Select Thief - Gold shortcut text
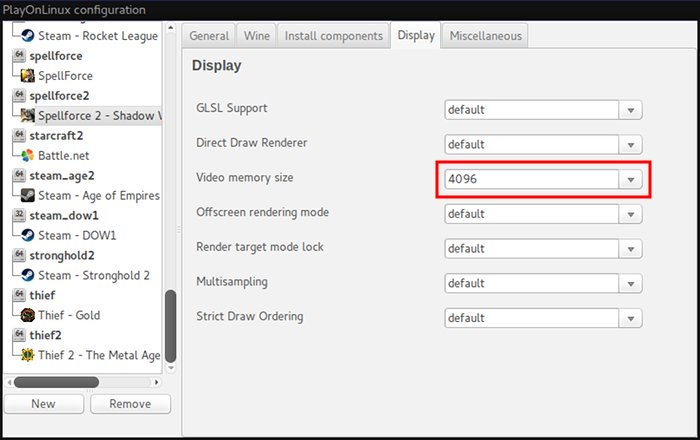Screen dimensions: 700x440 pos(69,315)
